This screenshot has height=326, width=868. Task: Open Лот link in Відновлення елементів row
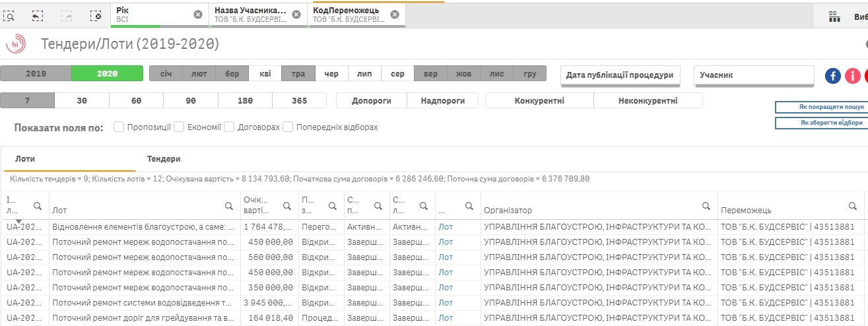pyautogui.click(x=446, y=227)
